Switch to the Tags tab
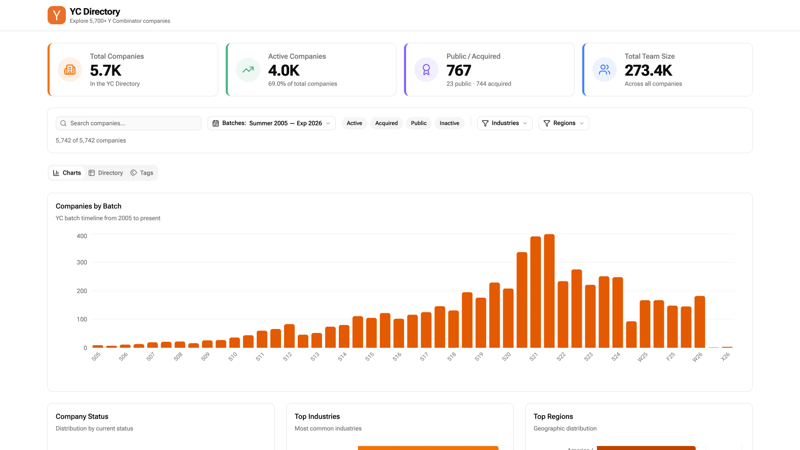Screen dimensions: 800x450 pyautogui.click(x=142, y=173)
